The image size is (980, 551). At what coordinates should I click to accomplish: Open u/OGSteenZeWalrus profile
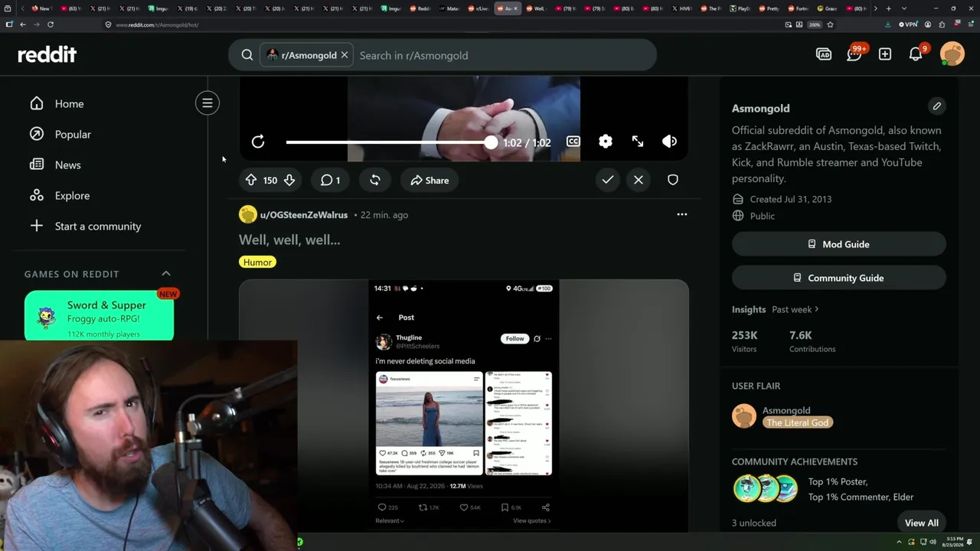coord(304,215)
